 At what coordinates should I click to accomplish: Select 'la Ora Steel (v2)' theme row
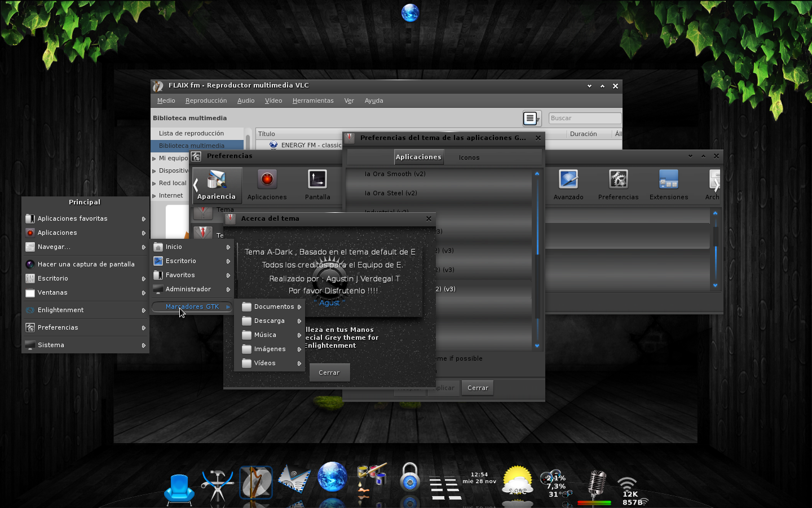pos(439,193)
